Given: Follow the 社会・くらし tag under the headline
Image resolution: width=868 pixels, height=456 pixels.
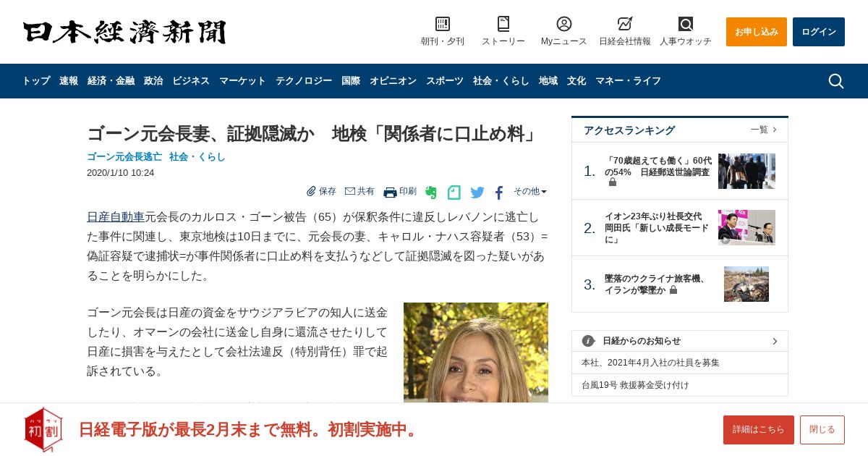Looking at the screenshot, I should (197, 156).
